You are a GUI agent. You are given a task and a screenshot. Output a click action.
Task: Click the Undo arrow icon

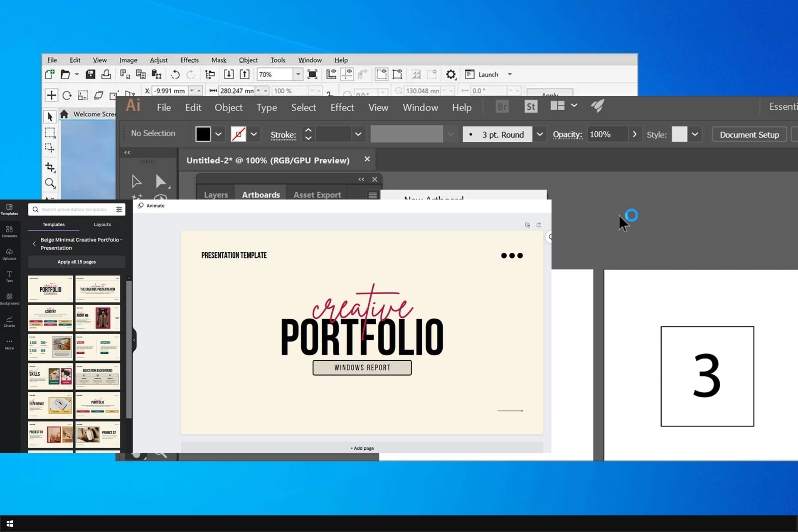click(x=175, y=74)
